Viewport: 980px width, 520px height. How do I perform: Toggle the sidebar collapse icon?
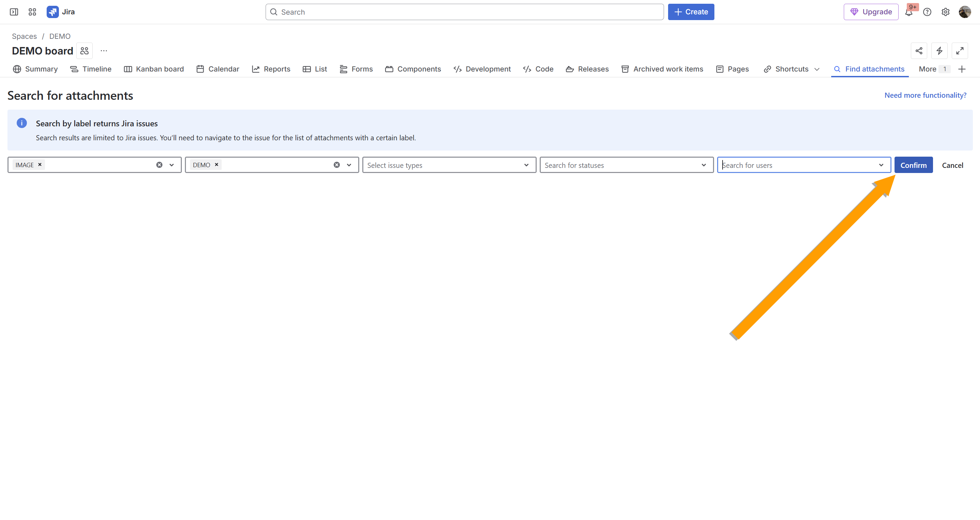click(x=14, y=12)
